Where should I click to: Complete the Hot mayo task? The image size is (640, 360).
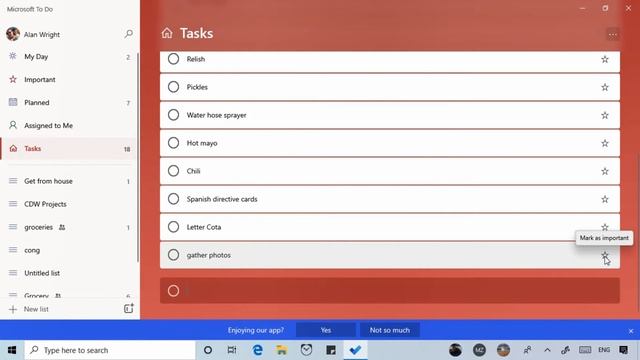tap(173, 143)
